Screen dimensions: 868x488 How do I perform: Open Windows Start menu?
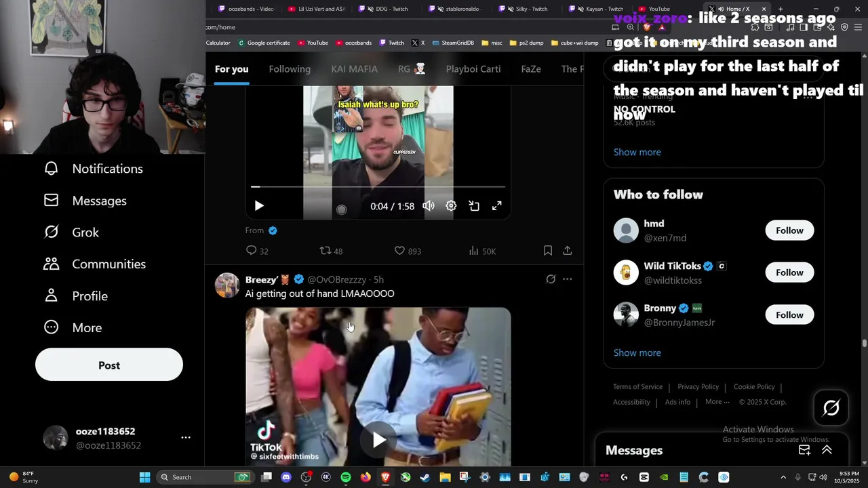[144, 477]
